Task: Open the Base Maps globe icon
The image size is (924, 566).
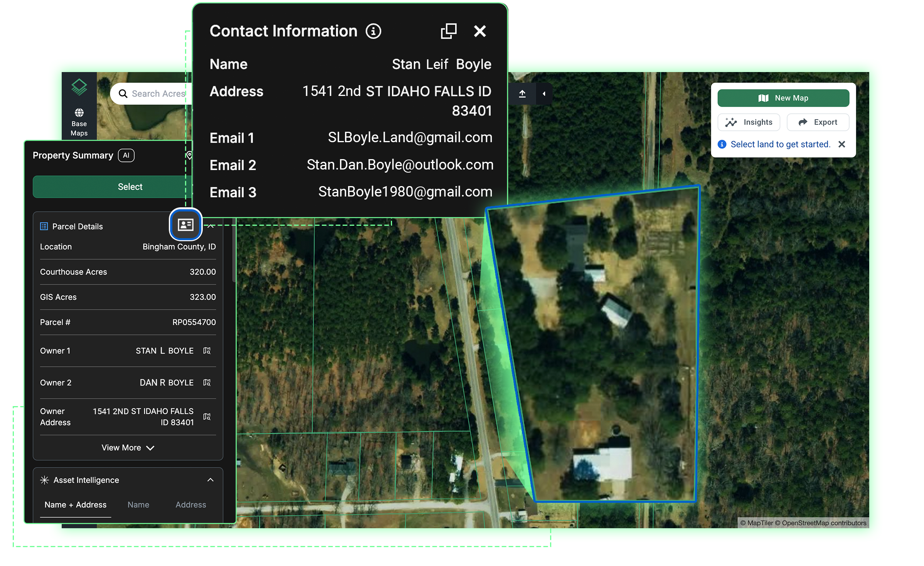Action: 79,113
